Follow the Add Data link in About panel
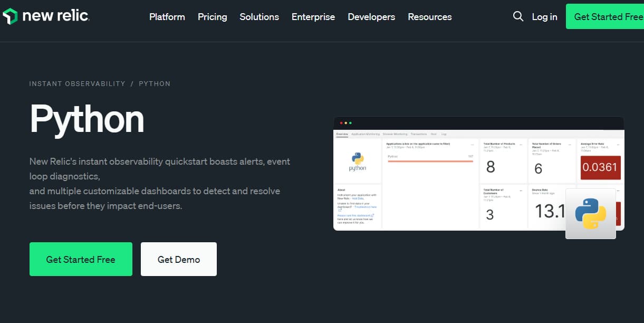 [x=359, y=198]
